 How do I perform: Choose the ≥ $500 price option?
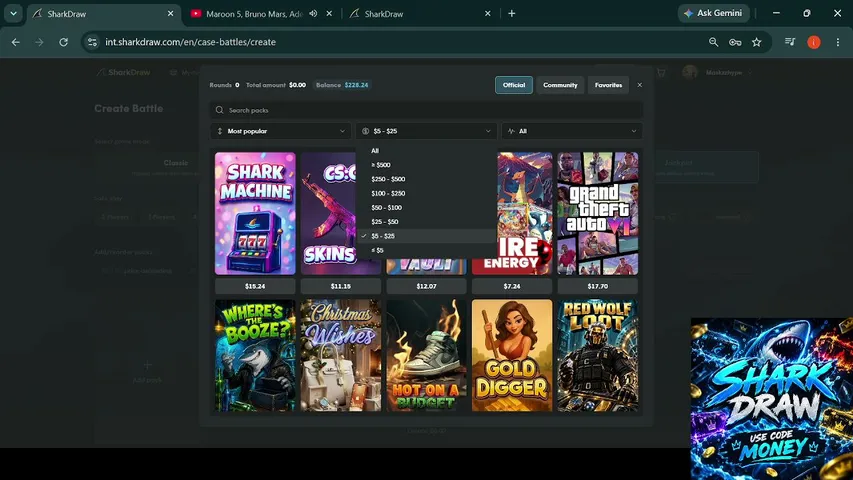coord(426,165)
